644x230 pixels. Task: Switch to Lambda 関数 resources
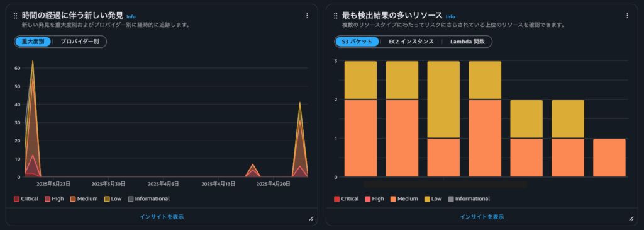pos(467,42)
